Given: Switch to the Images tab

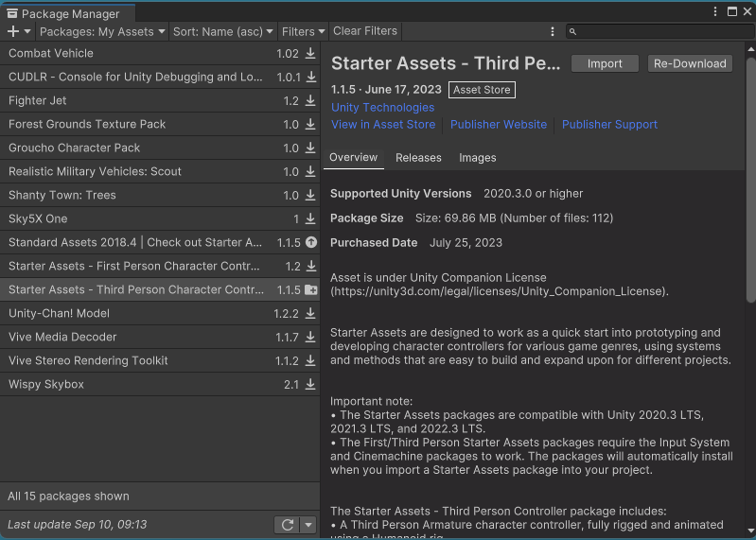Looking at the screenshot, I should coord(478,158).
